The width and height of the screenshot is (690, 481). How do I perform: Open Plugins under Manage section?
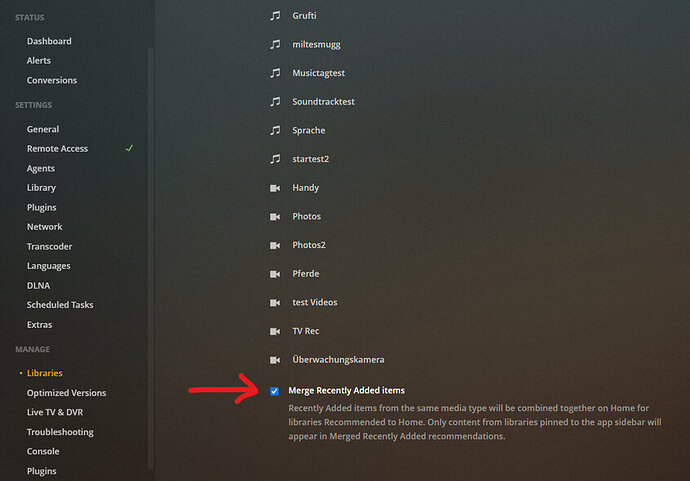click(x=41, y=471)
